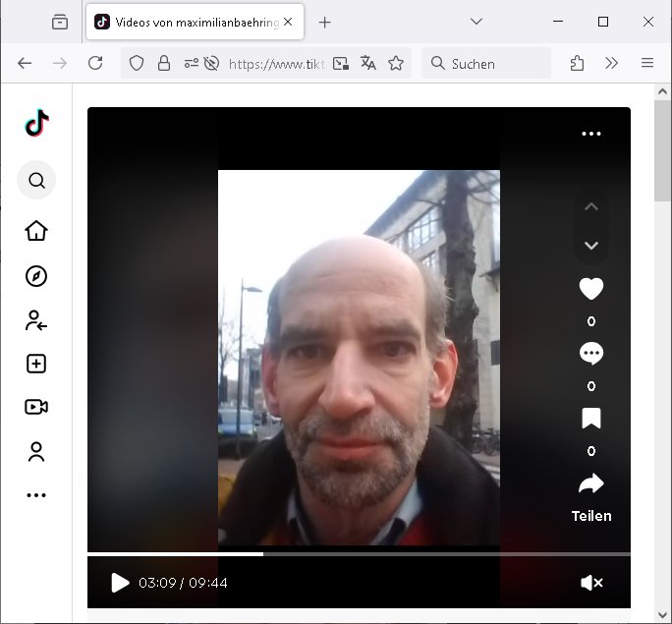
Task: Open the Profile icon in sidebar
Action: [x=36, y=452]
